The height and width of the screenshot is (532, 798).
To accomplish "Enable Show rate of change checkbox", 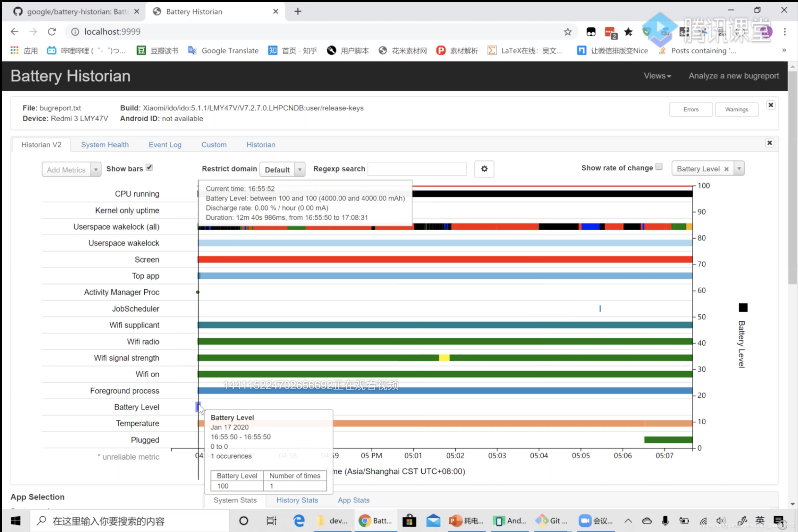I will pos(659,167).
